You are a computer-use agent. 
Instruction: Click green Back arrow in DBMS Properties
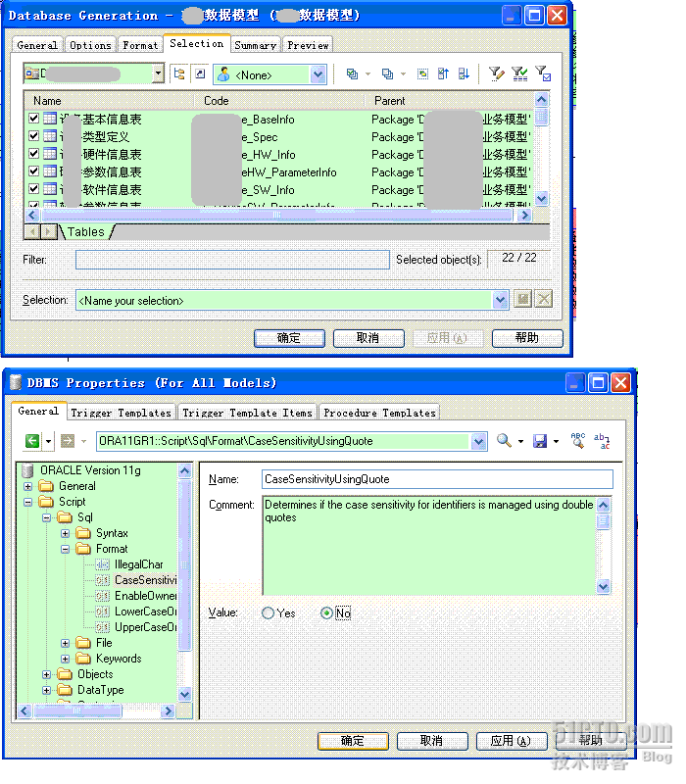(32, 441)
